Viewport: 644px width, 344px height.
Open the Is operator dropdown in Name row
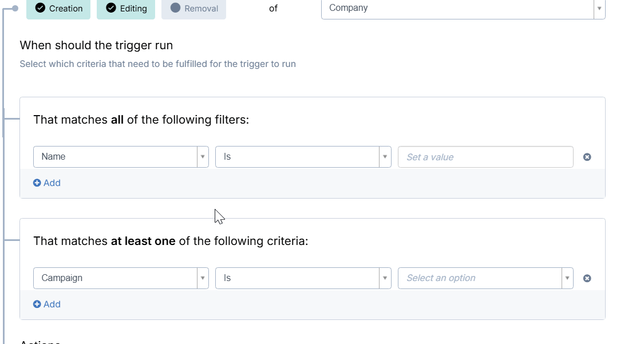coord(303,157)
